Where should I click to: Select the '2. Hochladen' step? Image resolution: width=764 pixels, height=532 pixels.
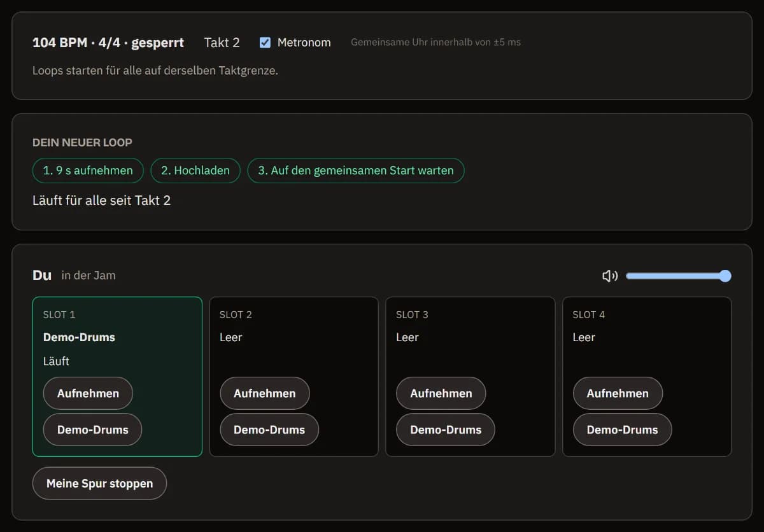pyautogui.click(x=195, y=171)
